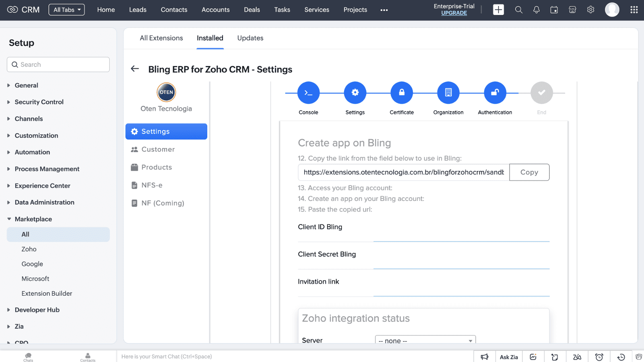
Task: Click the search magnifier in top bar
Action: click(x=518, y=10)
